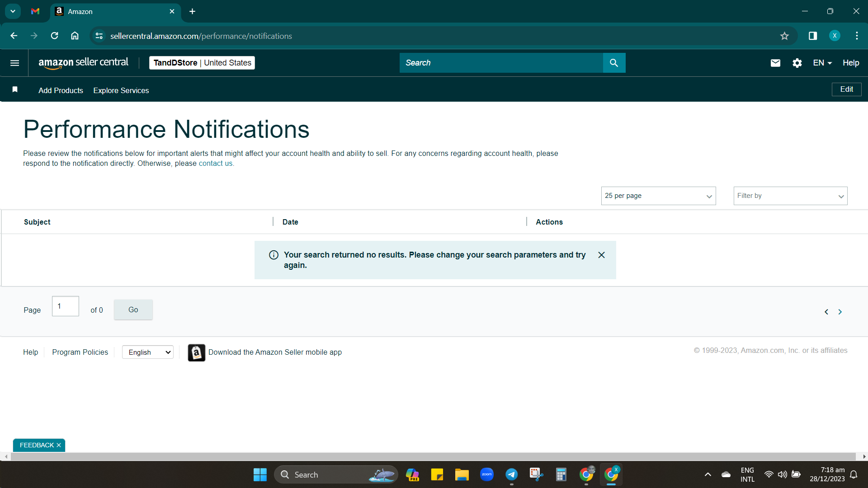Open the notifications bell in system tray

[854, 474]
